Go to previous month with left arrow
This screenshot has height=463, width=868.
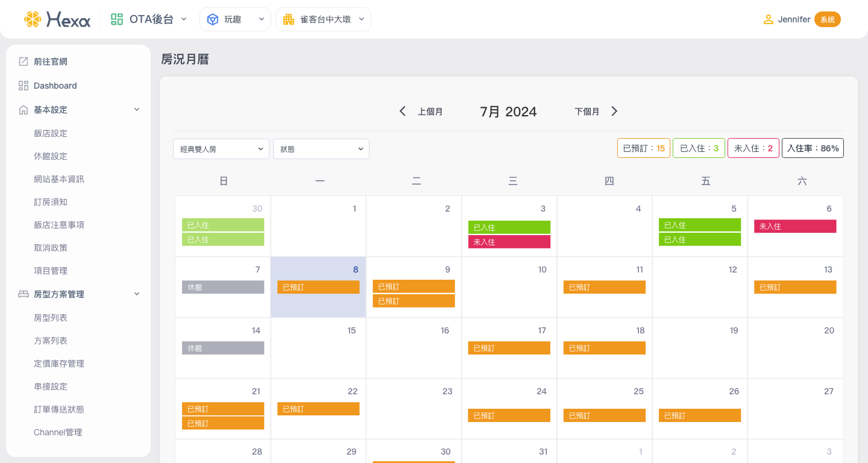tap(403, 112)
